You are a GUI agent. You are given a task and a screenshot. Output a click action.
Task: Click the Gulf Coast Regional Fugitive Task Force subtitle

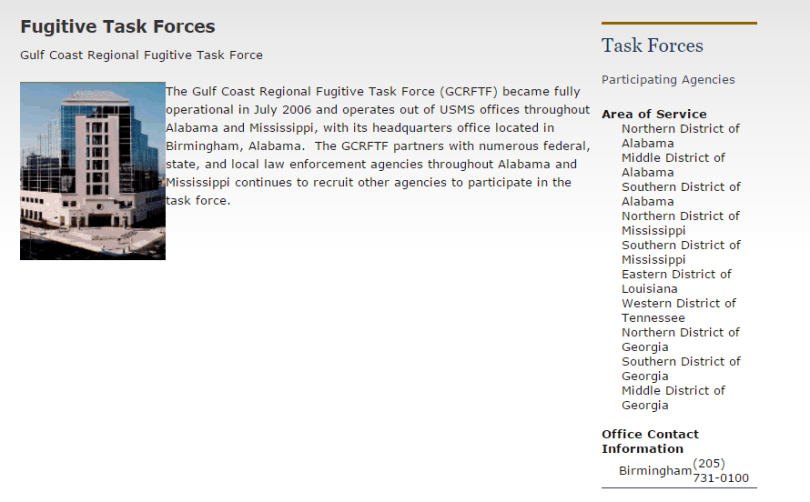141,55
